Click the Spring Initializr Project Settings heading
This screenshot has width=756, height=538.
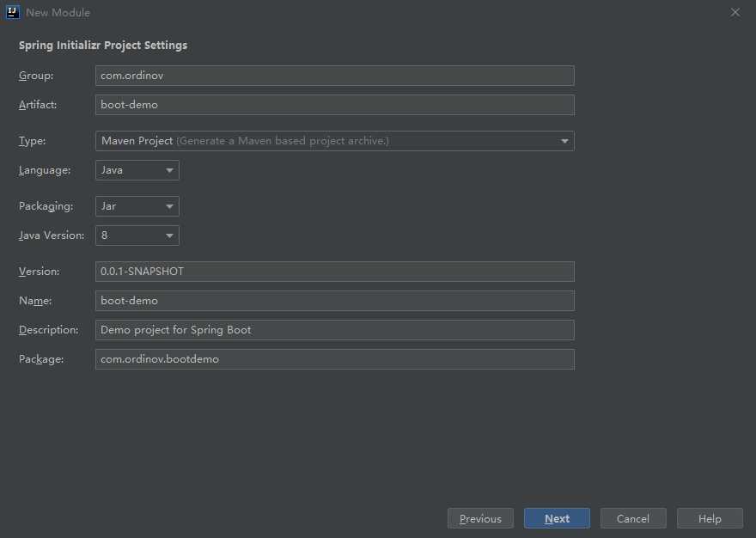pos(103,45)
